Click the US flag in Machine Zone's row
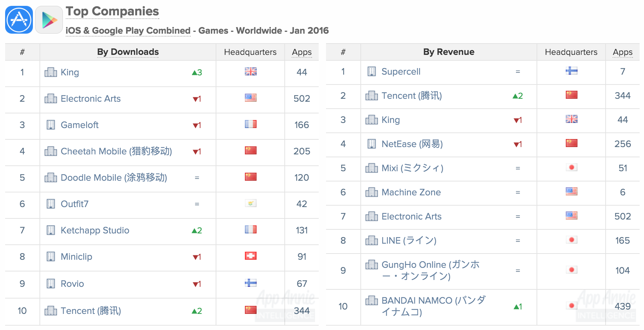The height and width of the screenshot is (330, 644). [x=572, y=191]
